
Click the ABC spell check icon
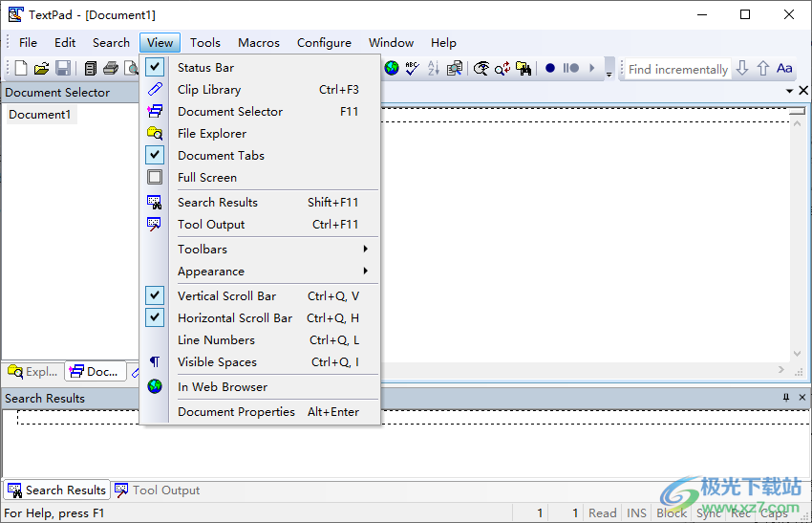pos(413,68)
